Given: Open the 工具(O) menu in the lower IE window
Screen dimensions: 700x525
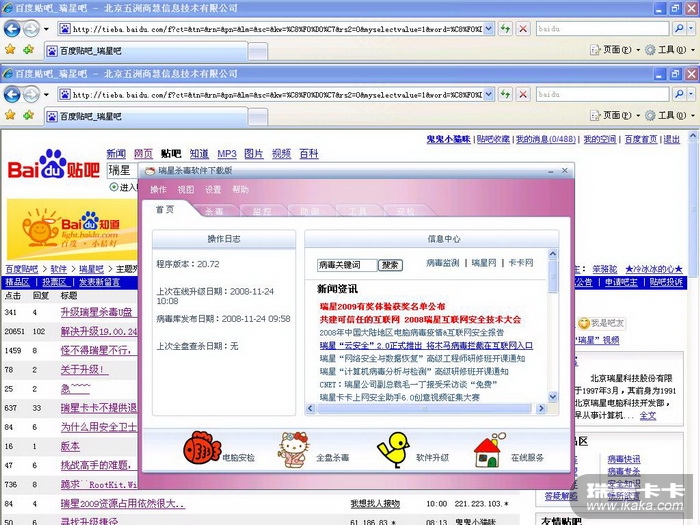Looking at the screenshot, I should [x=670, y=115].
